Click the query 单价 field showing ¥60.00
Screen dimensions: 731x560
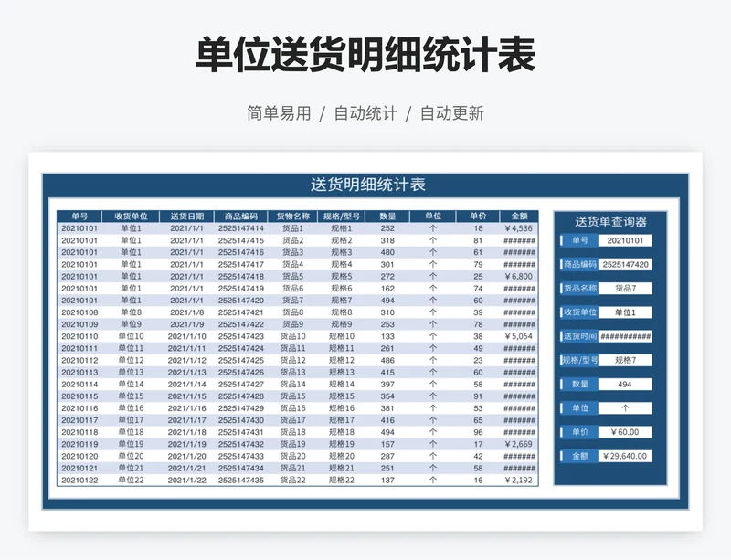tap(625, 432)
